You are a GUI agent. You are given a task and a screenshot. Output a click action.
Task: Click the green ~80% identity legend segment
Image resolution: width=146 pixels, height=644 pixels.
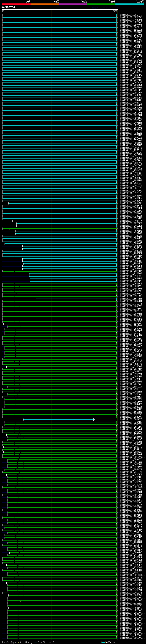tap(101, 4)
